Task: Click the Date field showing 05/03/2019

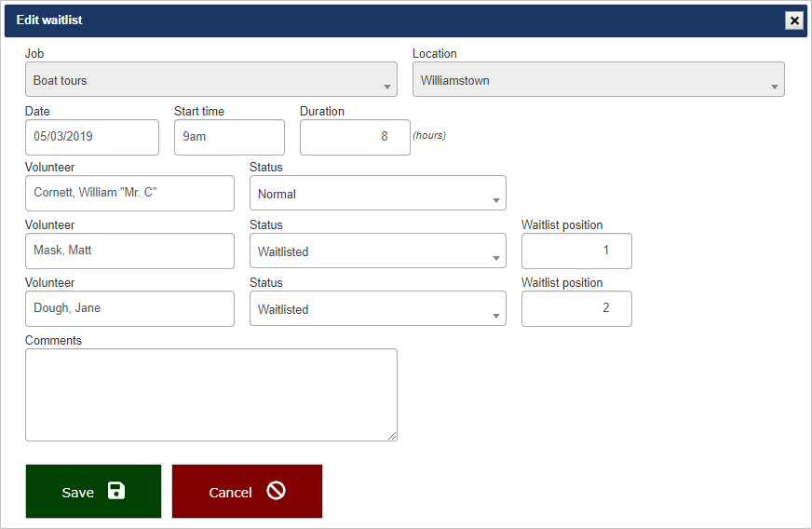Action: 92,137
